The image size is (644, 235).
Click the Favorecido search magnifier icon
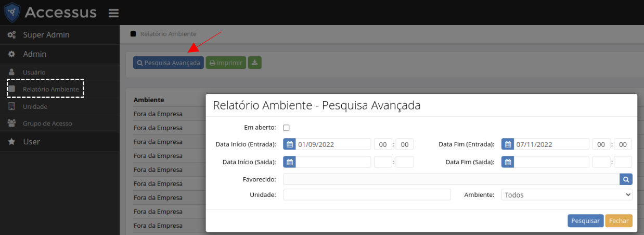tap(626, 179)
